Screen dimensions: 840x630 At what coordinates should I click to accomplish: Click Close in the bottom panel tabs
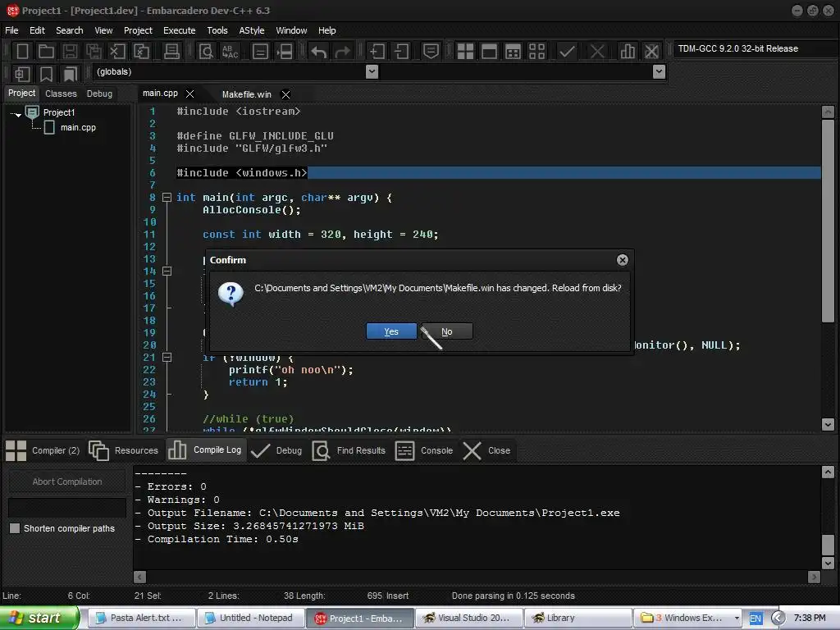[486, 450]
